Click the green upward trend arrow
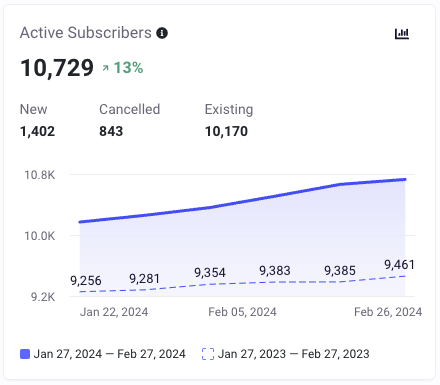Viewport: 440px width, 385px height. tap(105, 68)
